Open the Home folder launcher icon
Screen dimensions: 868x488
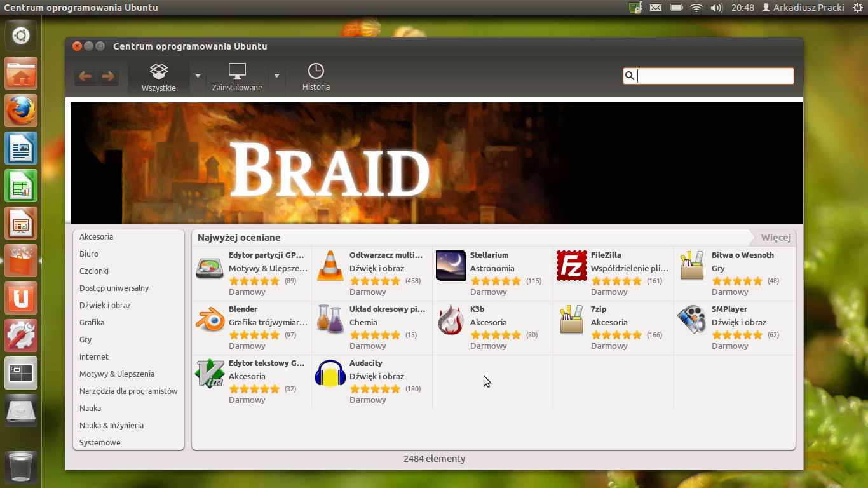pyautogui.click(x=21, y=73)
